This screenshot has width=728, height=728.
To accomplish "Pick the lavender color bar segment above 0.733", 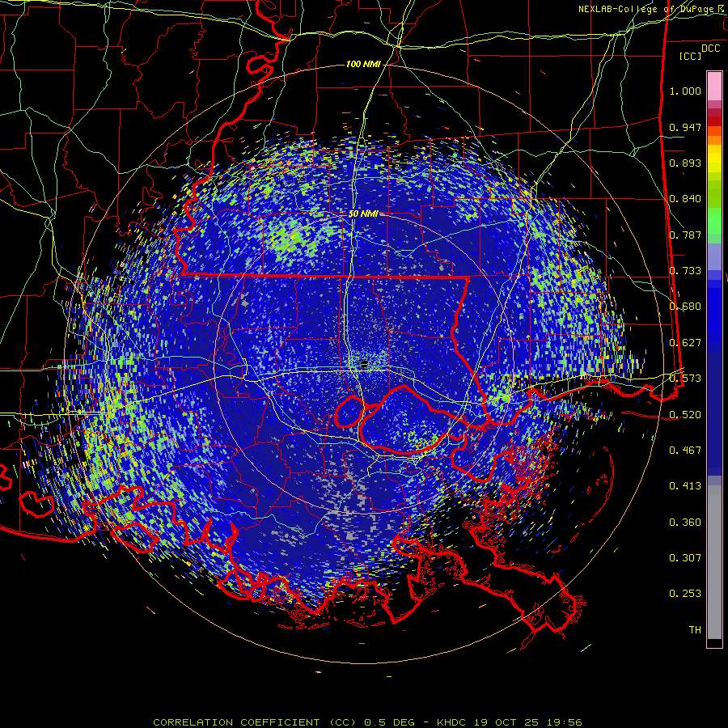I will point(714,256).
